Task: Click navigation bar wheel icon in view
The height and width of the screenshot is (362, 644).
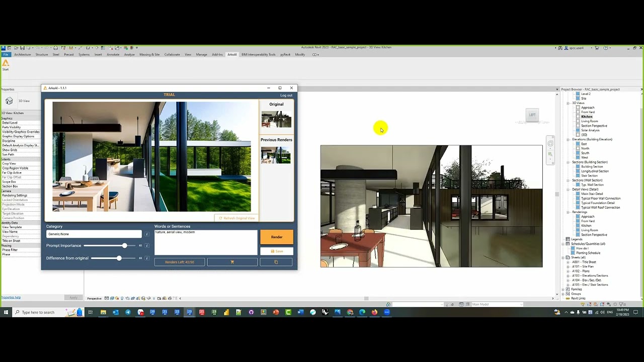Action: point(550,143)
